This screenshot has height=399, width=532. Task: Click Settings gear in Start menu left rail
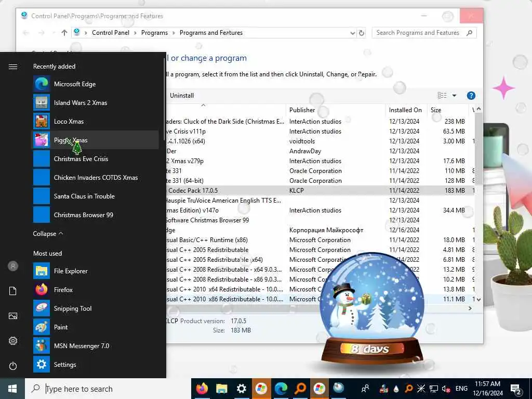(x=13, y=341)
